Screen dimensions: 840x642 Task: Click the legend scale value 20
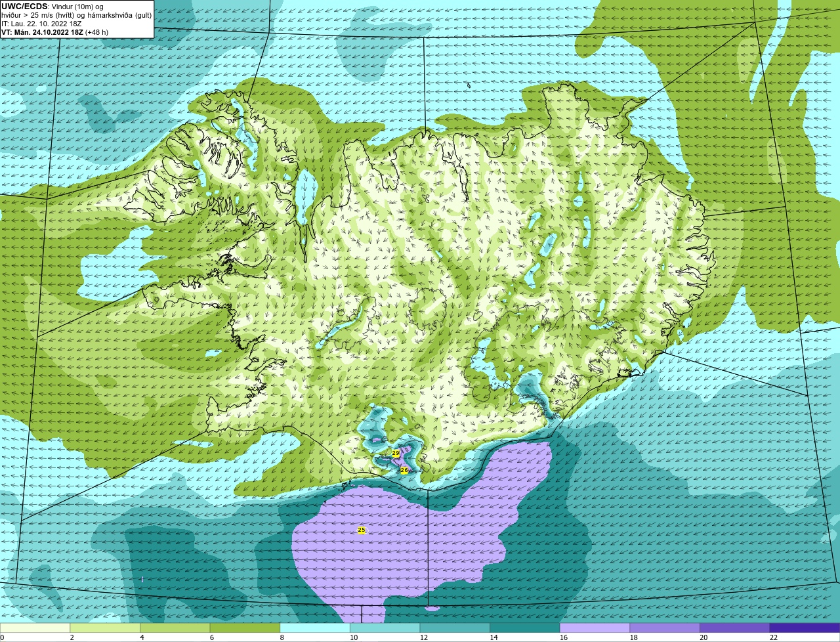703,637
